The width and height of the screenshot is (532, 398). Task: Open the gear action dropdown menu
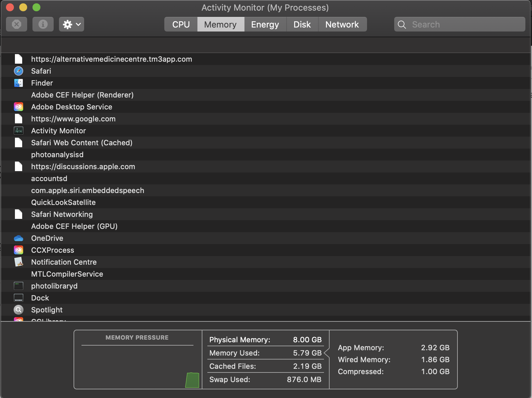pos(72,24)
